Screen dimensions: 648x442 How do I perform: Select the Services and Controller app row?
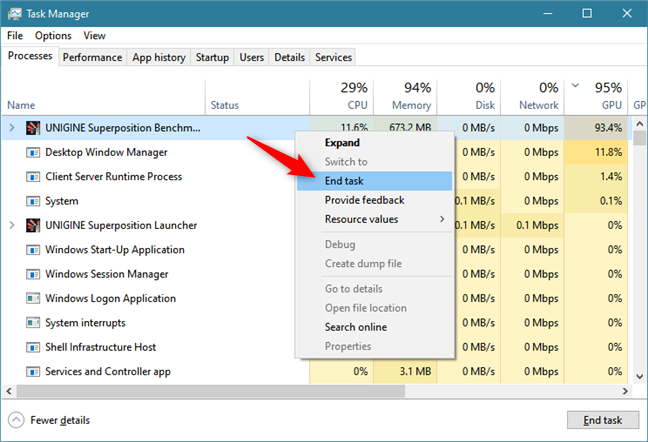point(316,371)
